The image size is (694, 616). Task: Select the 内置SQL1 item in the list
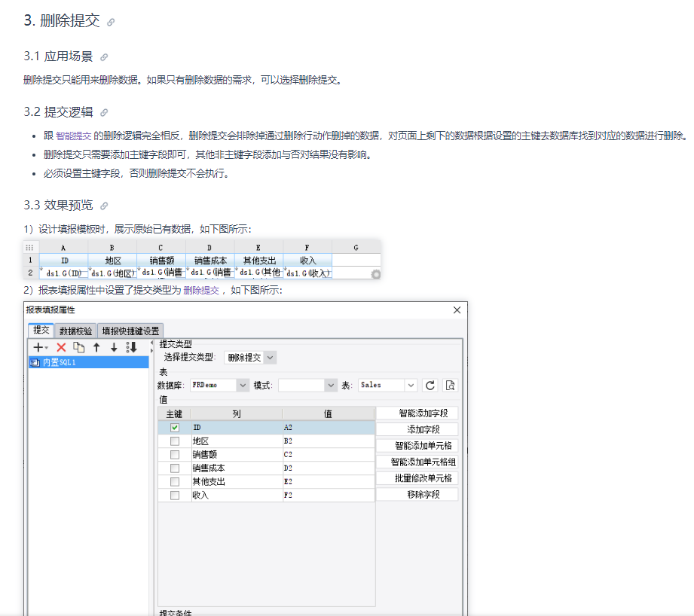click(x=88, y=363)
